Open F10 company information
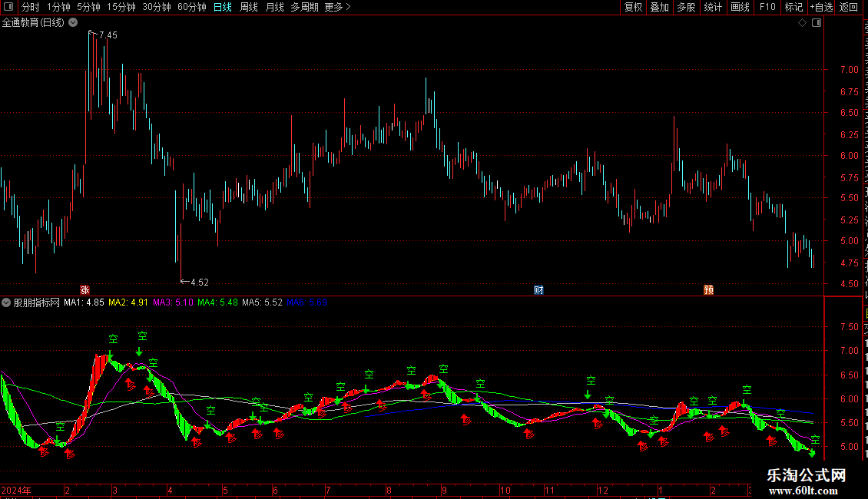Screen dimensions: 868x499 (767, 7)
